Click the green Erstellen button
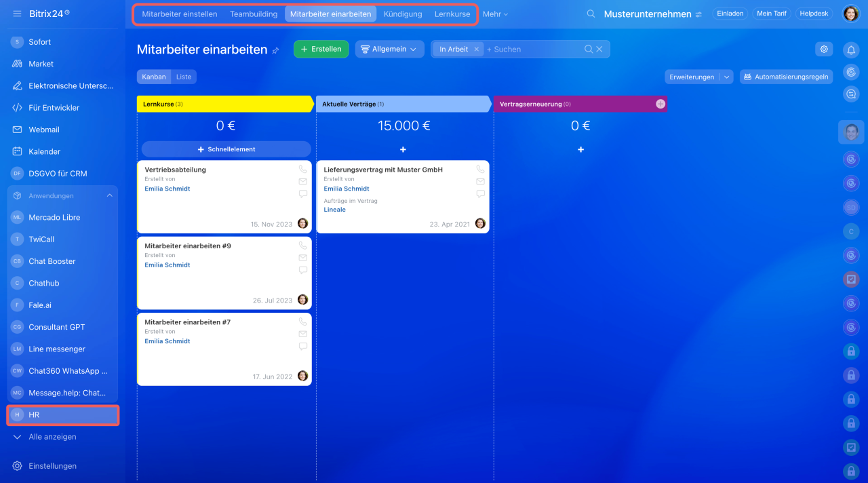The width and height of the screenshot is (868, 483). point(321,49)
